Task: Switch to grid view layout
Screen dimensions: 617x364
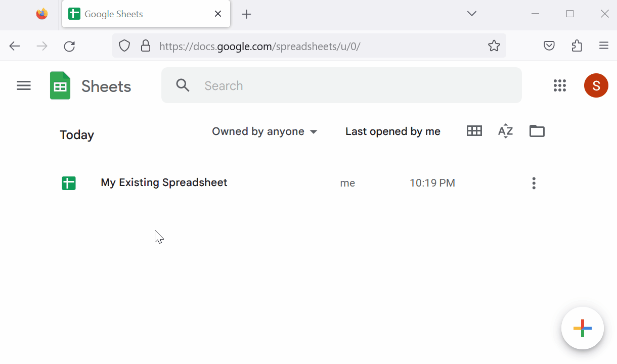Action: point(474,131)
